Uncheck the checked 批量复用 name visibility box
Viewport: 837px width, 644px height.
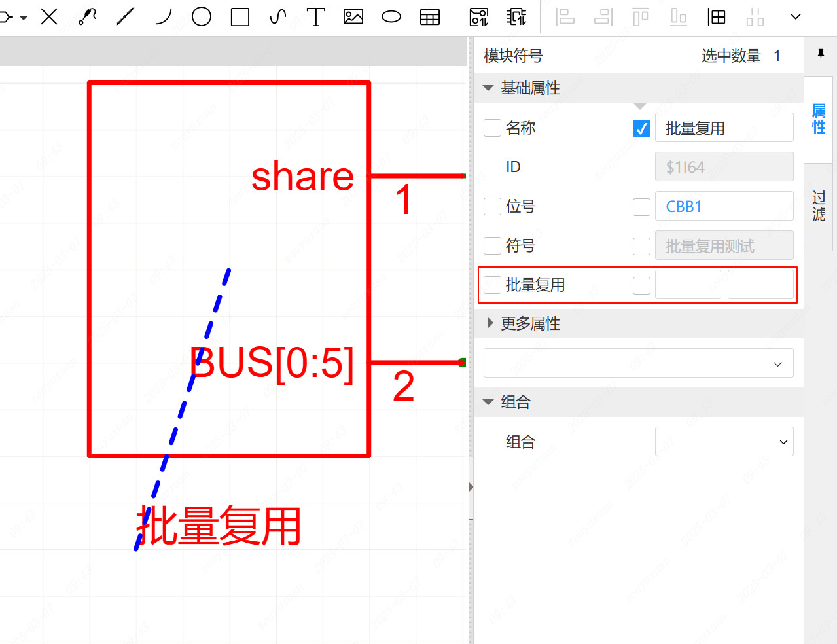pos(641,129)
